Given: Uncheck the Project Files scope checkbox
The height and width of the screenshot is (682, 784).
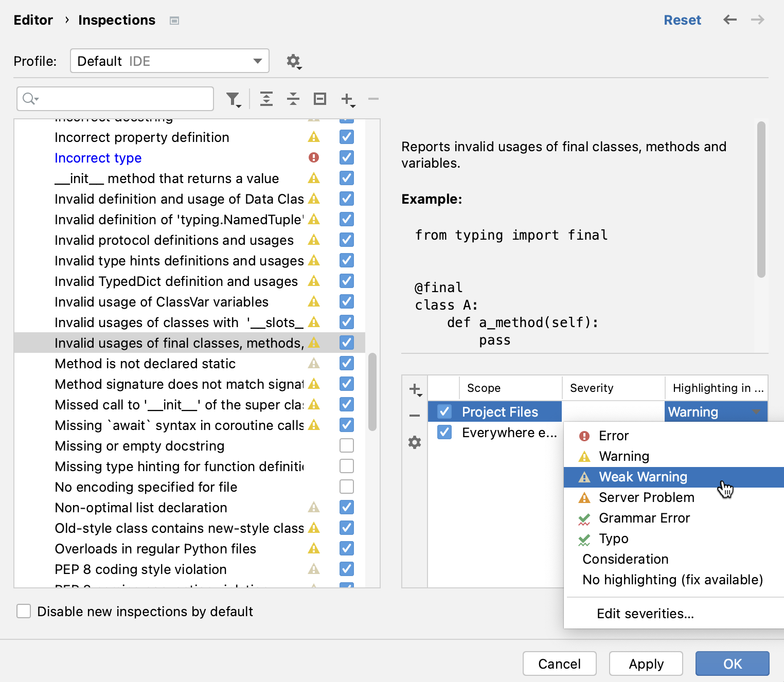Looking at the screenshot, I should (444, 411).
